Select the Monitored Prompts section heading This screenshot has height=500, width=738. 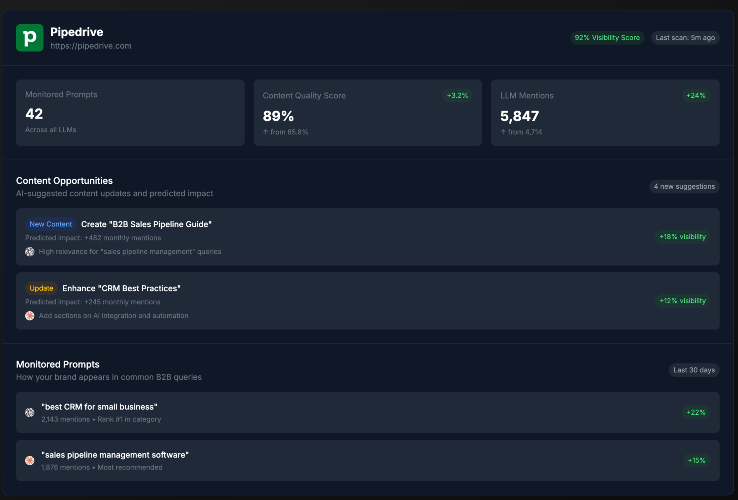click(x=58, y=364)
